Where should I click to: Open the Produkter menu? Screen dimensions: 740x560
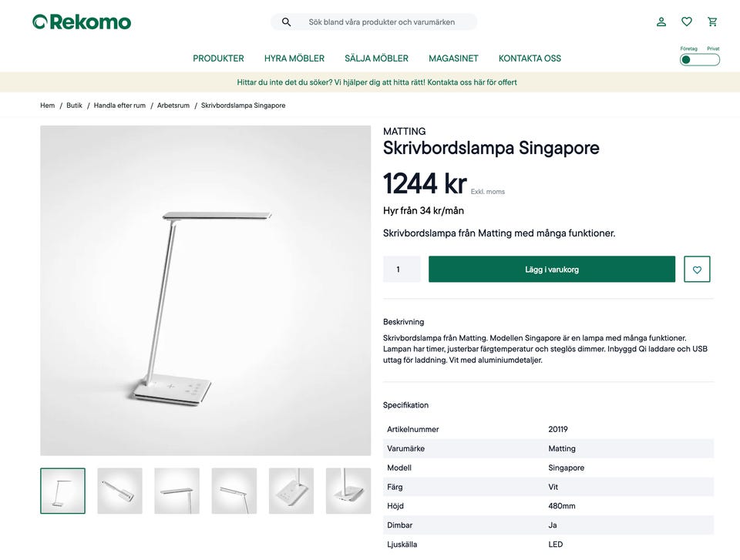(x=218, y=59)
